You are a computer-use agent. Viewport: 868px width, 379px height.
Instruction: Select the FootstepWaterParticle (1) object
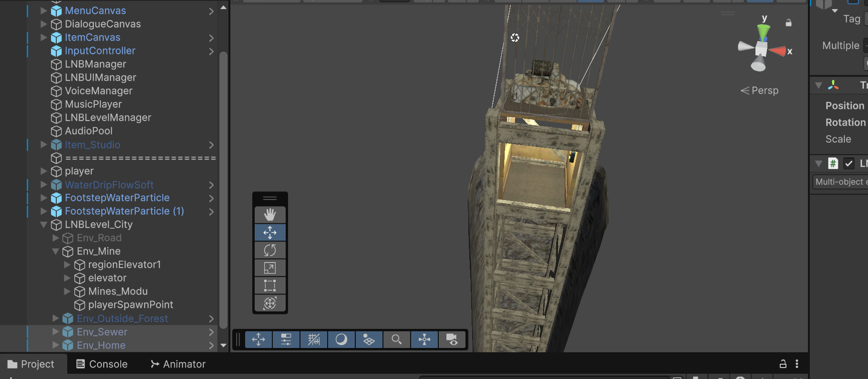[124, 211]
